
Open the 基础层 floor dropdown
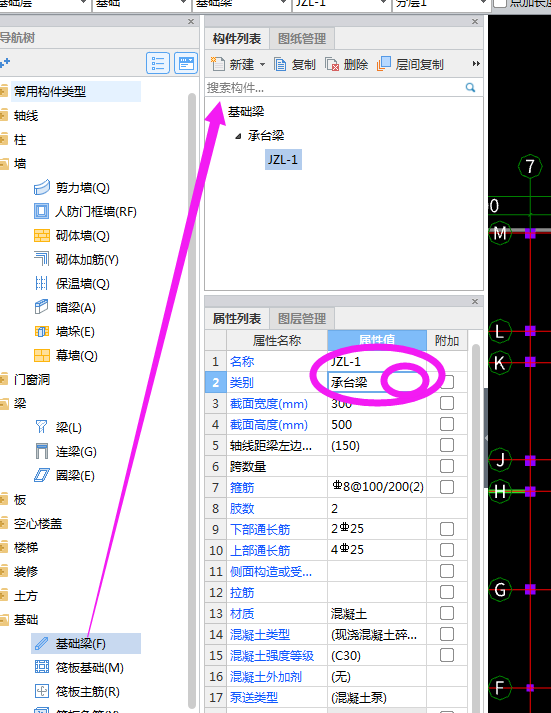coord(84,2)
